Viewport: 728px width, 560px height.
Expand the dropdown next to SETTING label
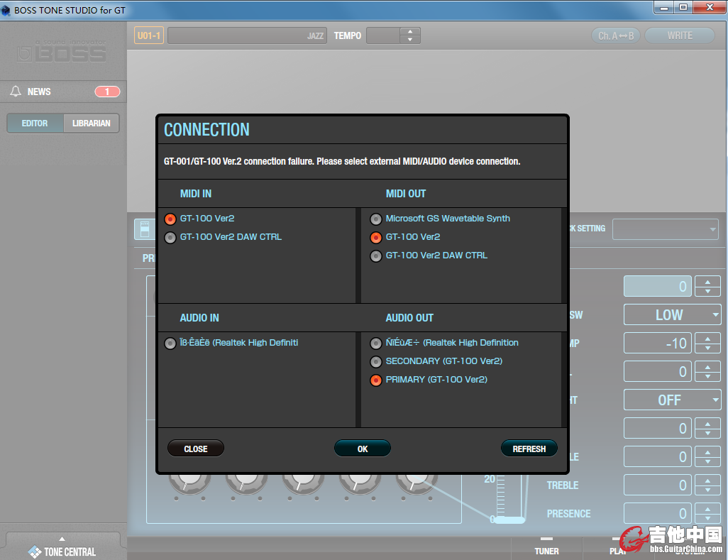tap(665, 229)
